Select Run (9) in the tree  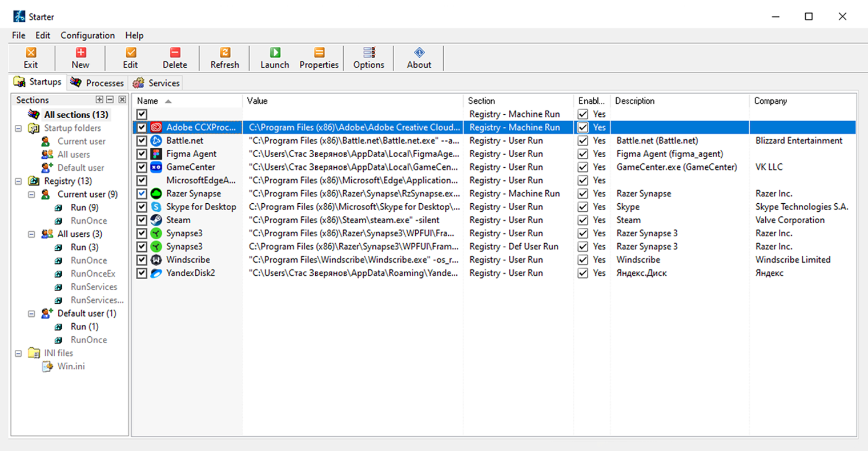85,208
